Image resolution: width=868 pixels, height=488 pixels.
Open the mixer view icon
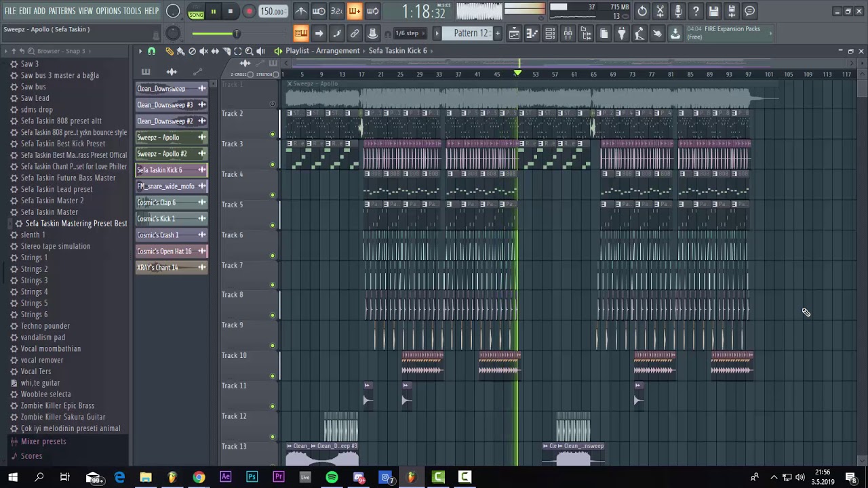point(568,33)
